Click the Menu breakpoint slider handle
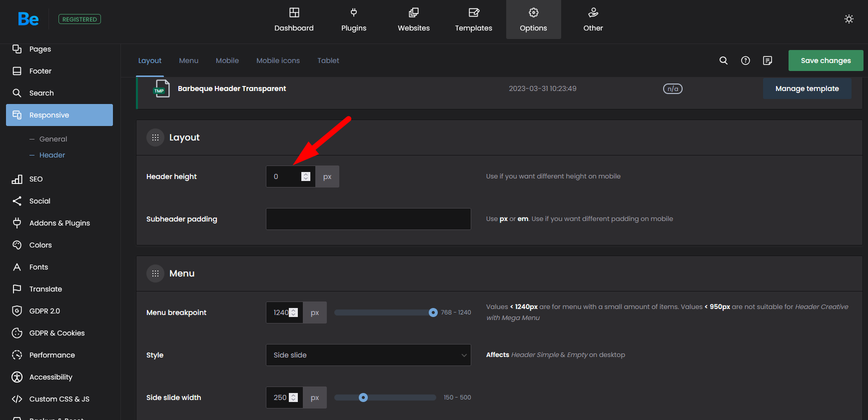 (433, 312)
